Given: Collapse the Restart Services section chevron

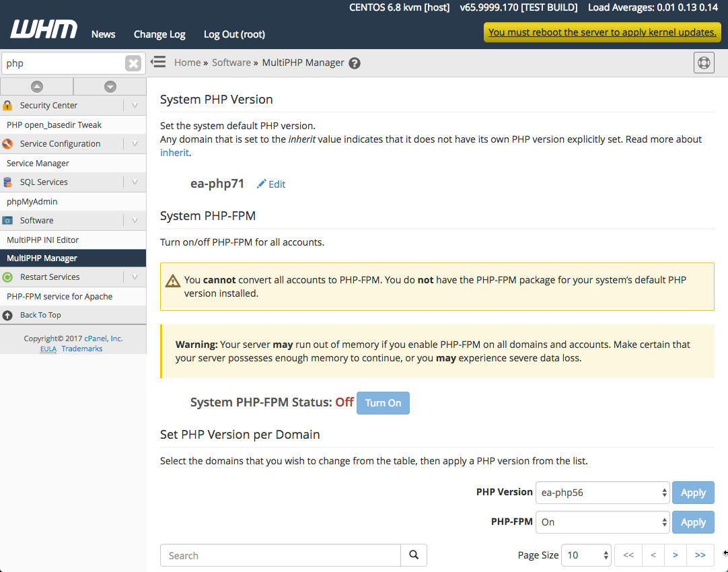Looking at the screenshot, I should pos(135,277).
